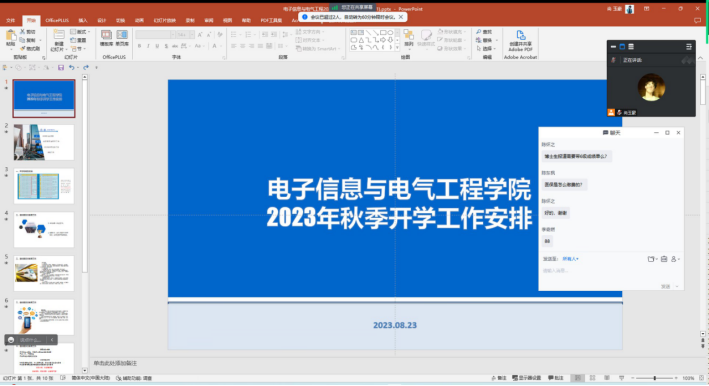Select slide 3 thumbnail in slide panel

click(44, 186)
